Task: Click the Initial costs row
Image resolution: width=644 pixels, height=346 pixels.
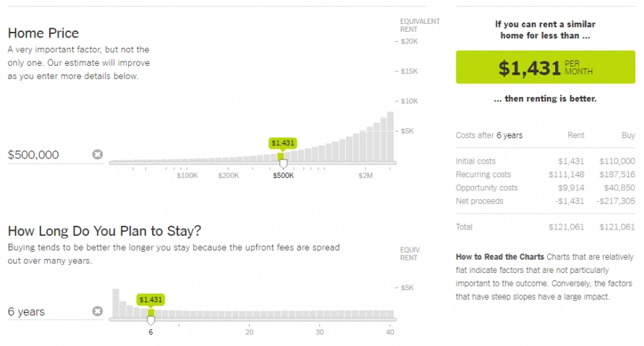Action: pos(545,161)
